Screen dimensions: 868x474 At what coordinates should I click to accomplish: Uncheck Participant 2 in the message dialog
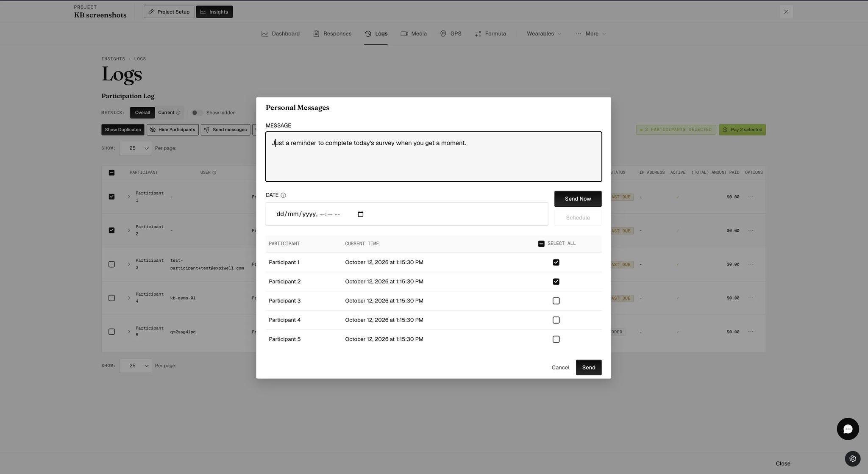(556, 282)
